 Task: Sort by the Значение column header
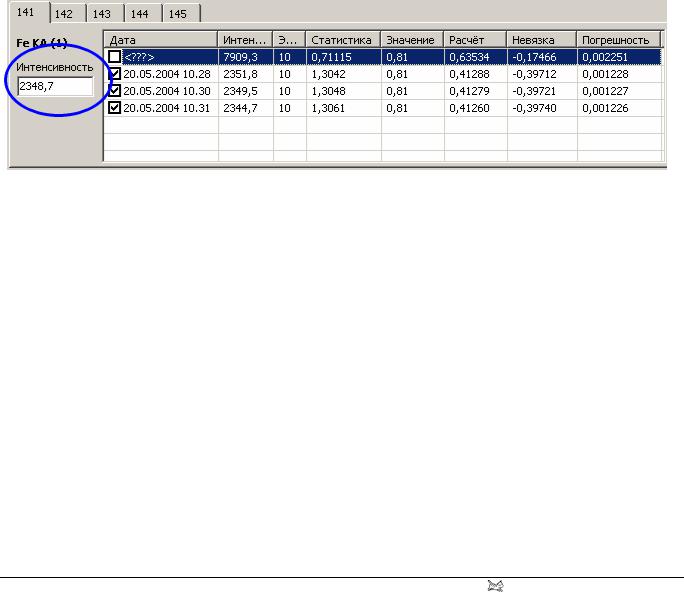pyautogui.click(x=412, y=40)
